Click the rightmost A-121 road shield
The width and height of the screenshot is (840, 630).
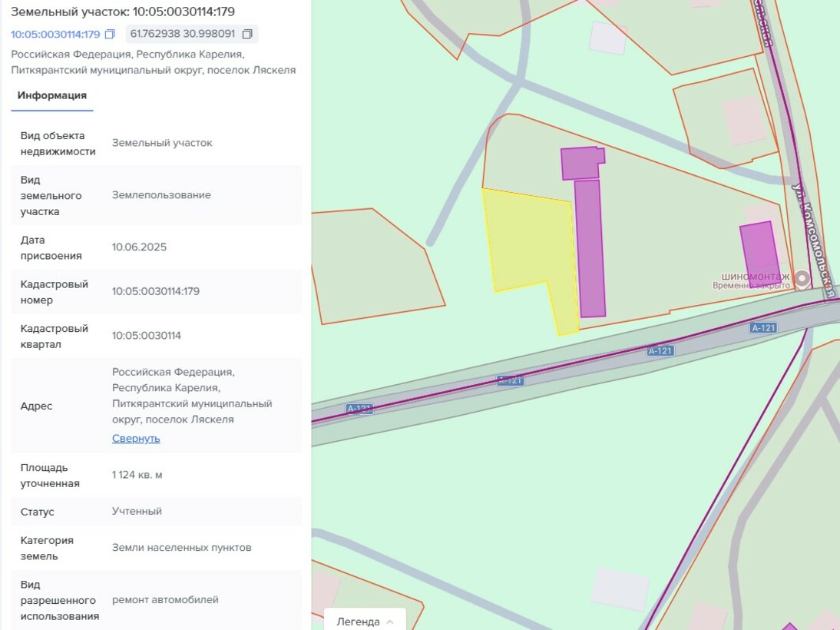click(763, 328)
